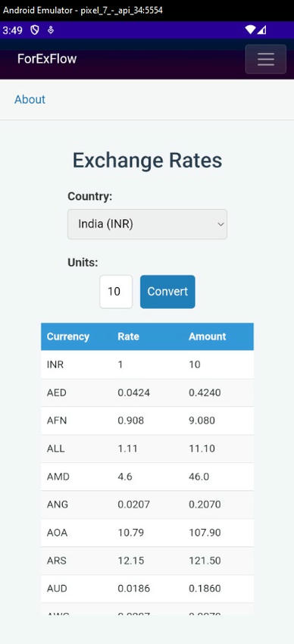Click the Currency column header
Screen dimensions: 294x644
(x=67, y=336)
